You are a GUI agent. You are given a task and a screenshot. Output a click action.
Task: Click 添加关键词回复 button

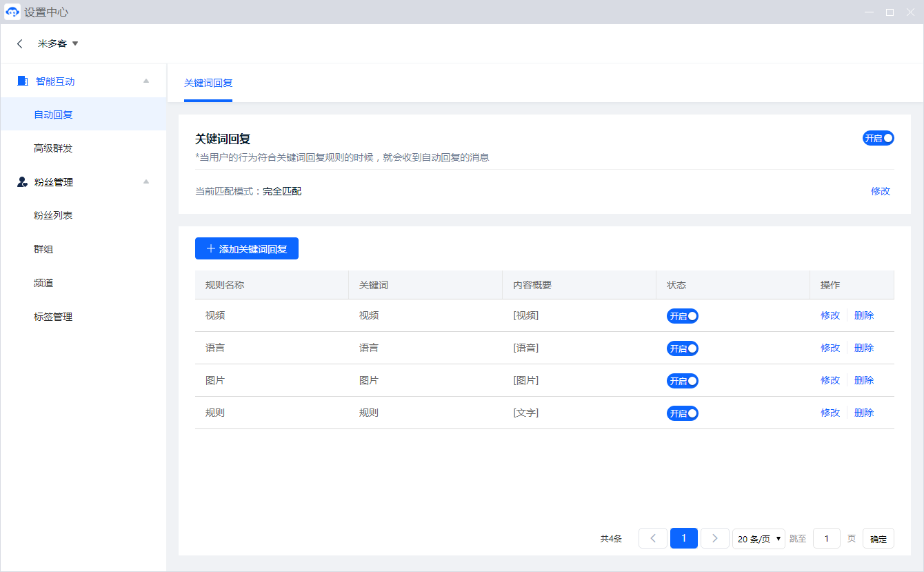tap(247, 248)
